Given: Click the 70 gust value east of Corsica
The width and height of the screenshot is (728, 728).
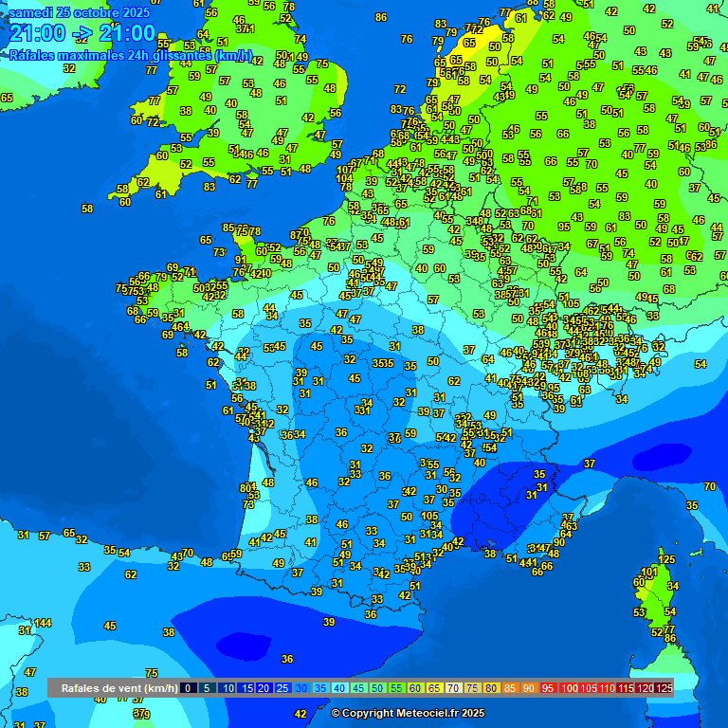Looking at the screenshot, I should 710,486.
